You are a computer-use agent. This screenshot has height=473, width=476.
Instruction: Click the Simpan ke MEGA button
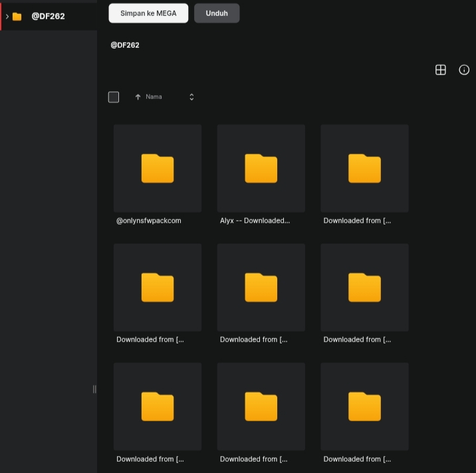(148, 13)
